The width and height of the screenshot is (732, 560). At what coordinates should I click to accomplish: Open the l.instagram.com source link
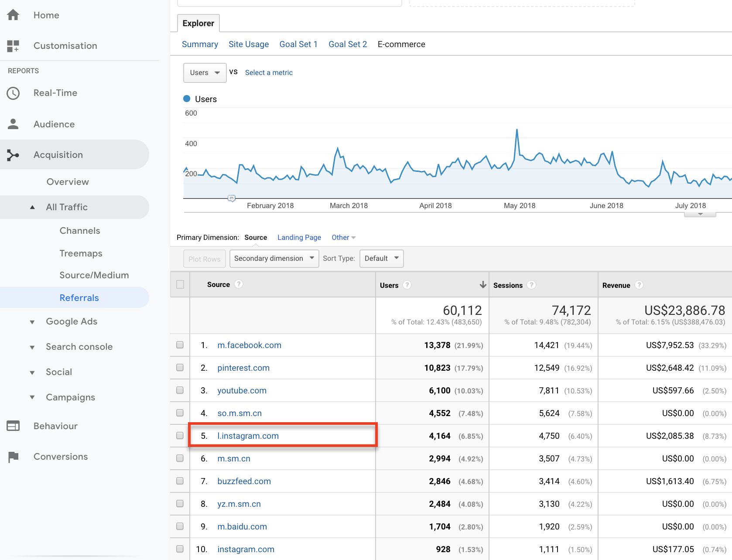pyautogui.click(x=248, y=436)
